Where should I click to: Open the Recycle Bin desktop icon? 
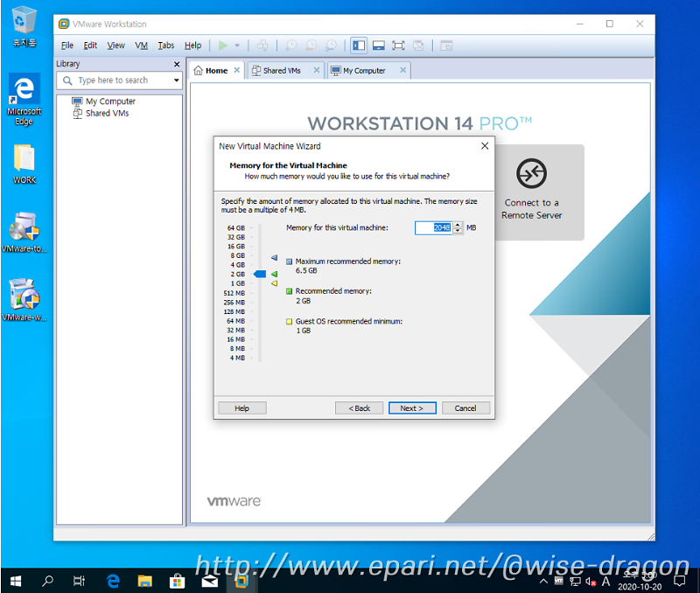tap(24, 27)
